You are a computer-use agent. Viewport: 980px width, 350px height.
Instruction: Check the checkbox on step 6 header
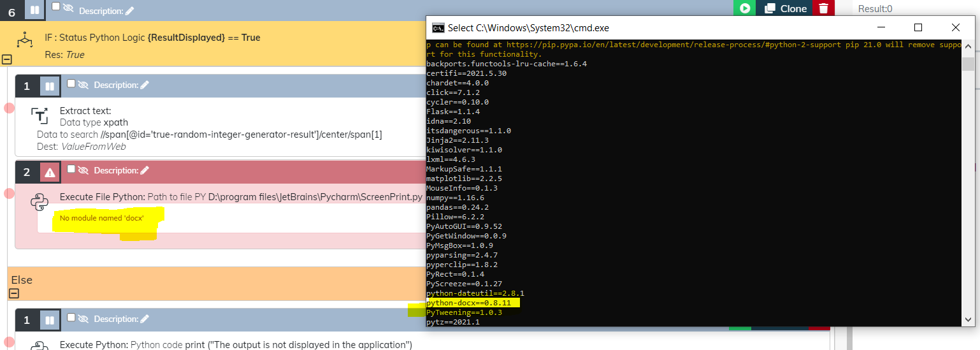pos(56,6)
